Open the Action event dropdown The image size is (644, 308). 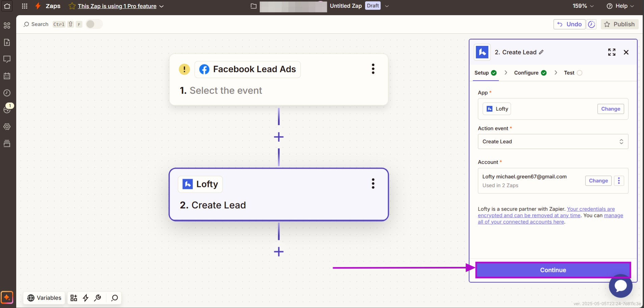(553, 142)
